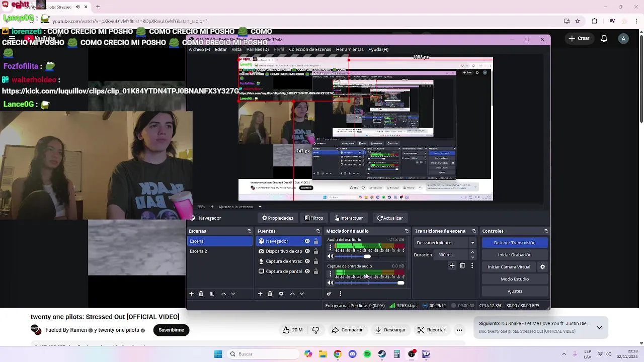Open Spotify from taskbar
This screenshot has height=362, width=644.
tap(367, 354)
